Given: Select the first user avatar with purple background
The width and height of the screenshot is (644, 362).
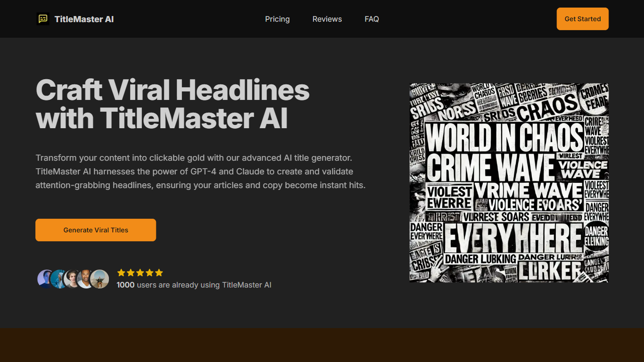Looking at the screenshot, I should click(45, 279).
